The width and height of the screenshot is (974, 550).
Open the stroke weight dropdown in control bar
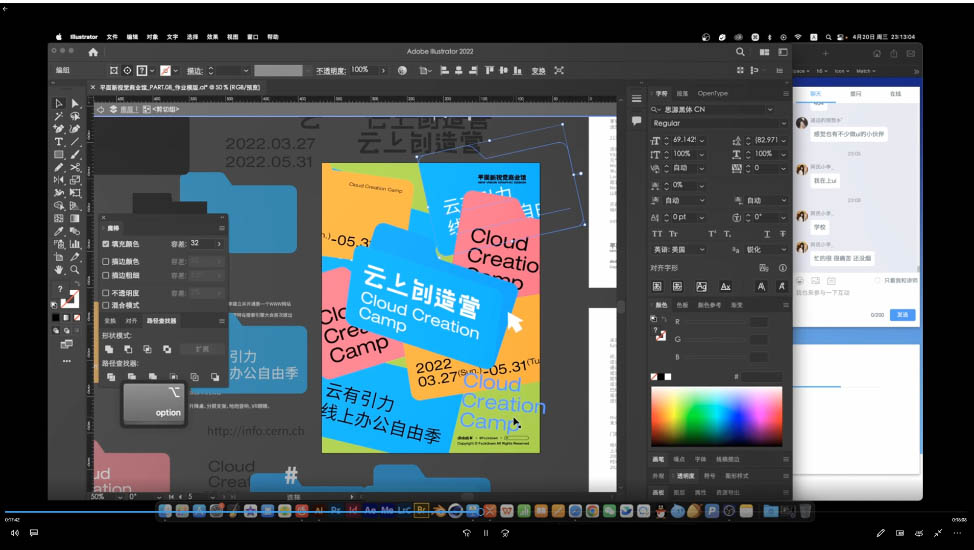(x=245, y=70)
